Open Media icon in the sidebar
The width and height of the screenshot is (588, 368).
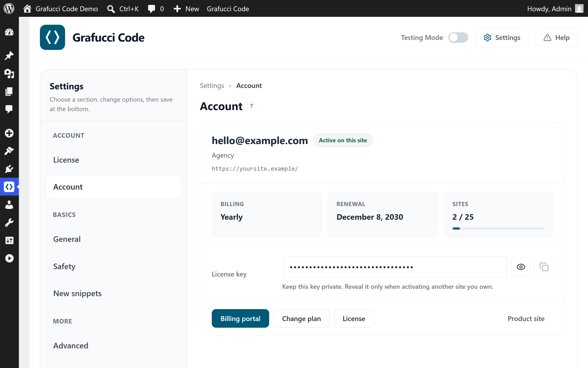9,74
